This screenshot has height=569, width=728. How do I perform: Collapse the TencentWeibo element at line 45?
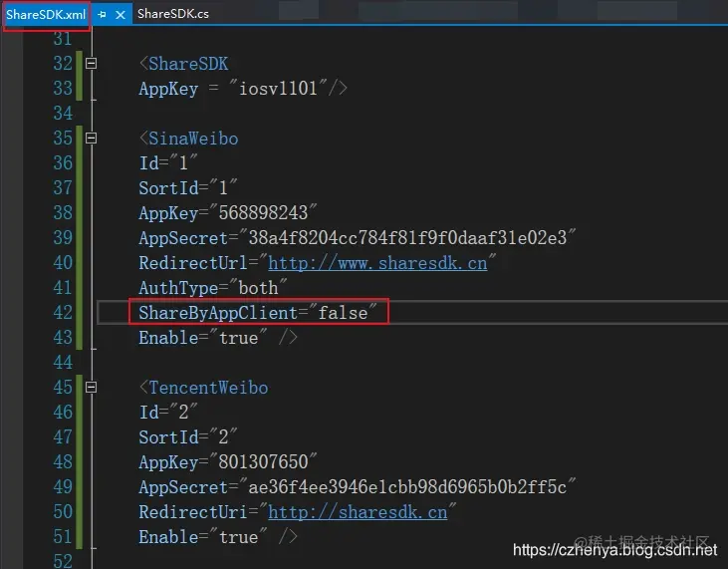pos(92,387)
